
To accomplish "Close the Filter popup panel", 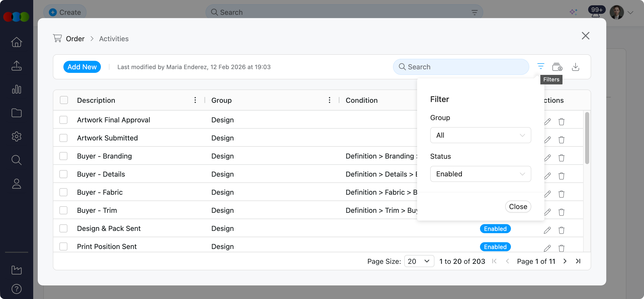I will click(x=518, y=207).
